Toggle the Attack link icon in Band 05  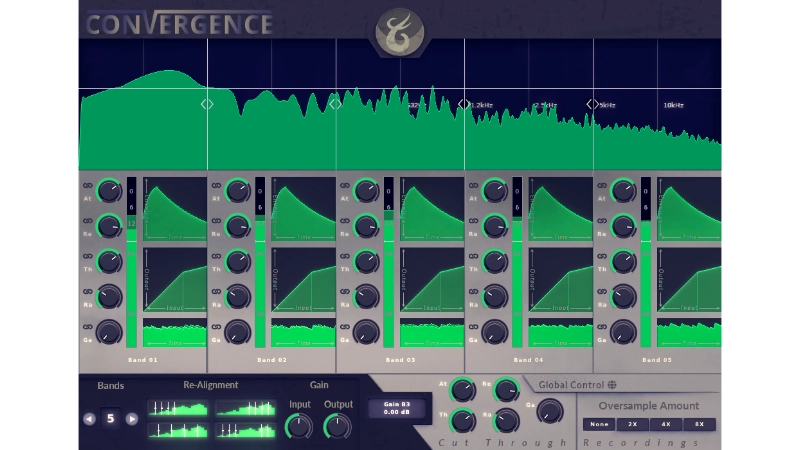(602, 186)
